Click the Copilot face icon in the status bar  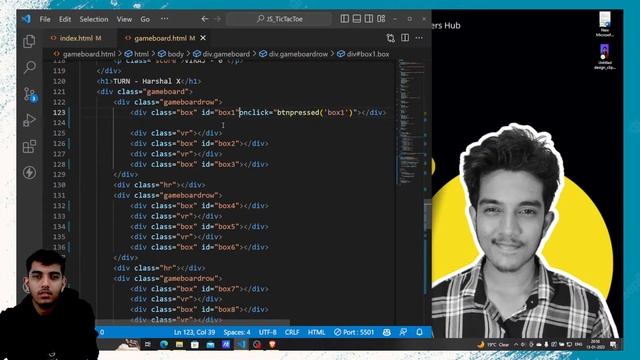[x=387, y=332]
